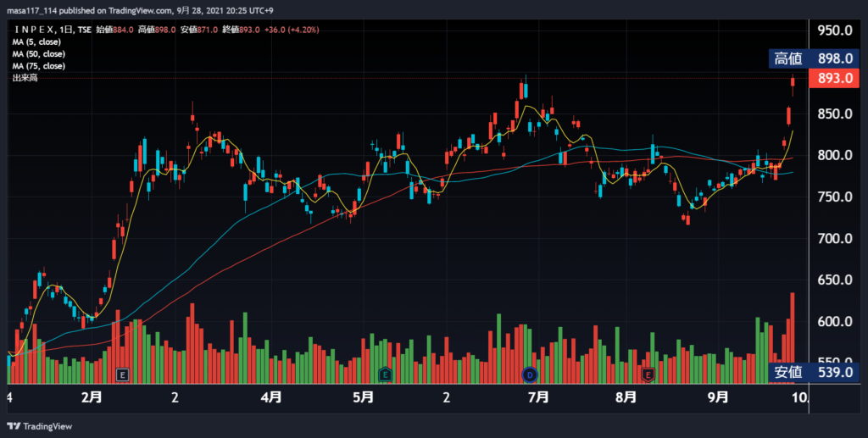Screen dimensions: 868x438
Task: Click the 8月 time axis label
Action: point(626,397)
